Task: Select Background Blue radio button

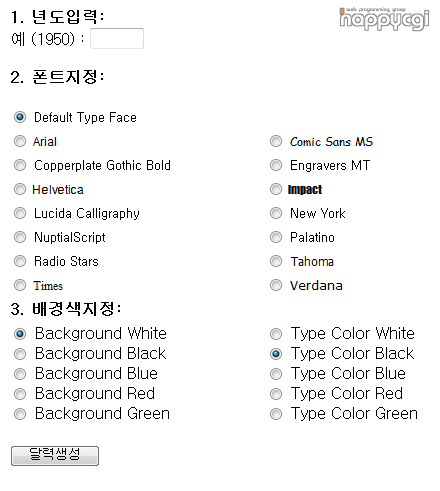Action: click(20, 374)
